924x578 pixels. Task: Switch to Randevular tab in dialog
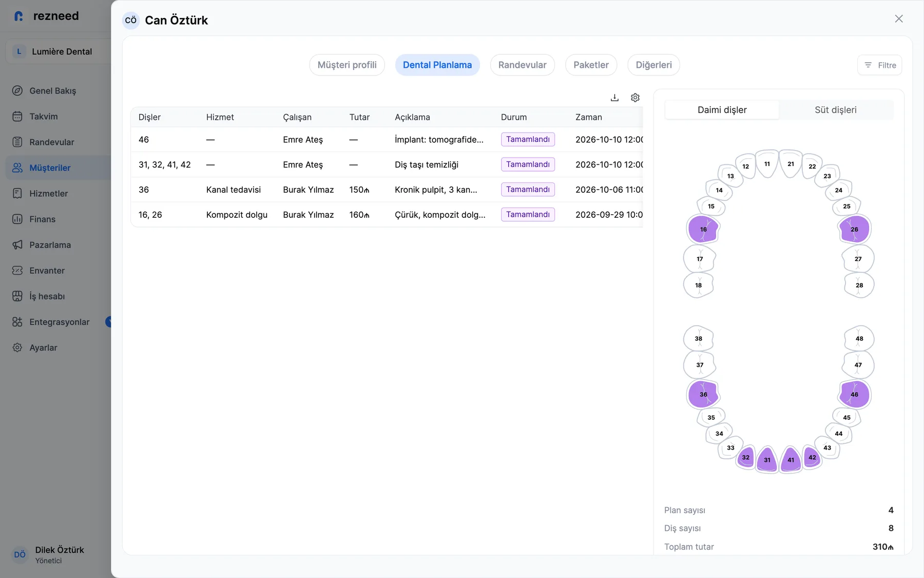click(522, 65)
